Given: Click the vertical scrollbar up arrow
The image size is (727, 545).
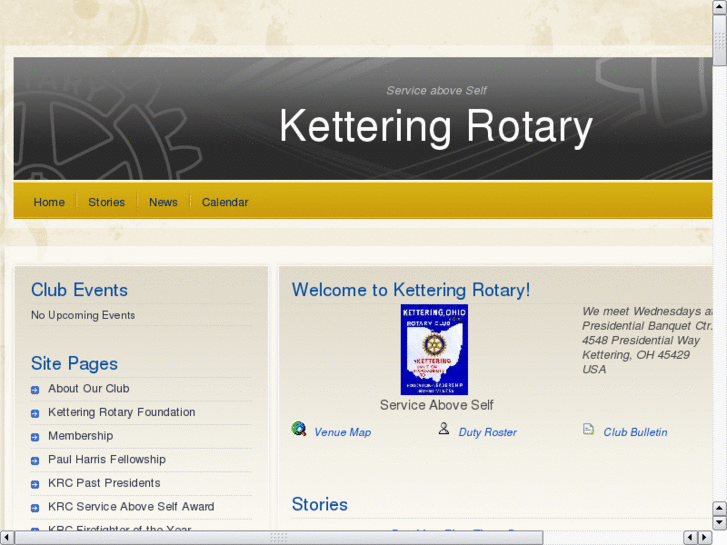Looking at the screenshot, I should click(720, 7).
